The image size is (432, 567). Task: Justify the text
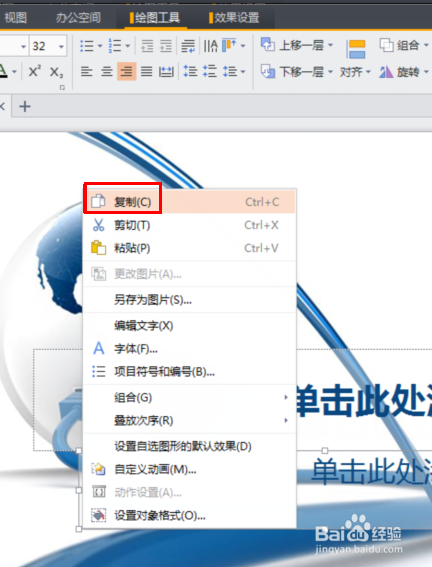[146, 72]
